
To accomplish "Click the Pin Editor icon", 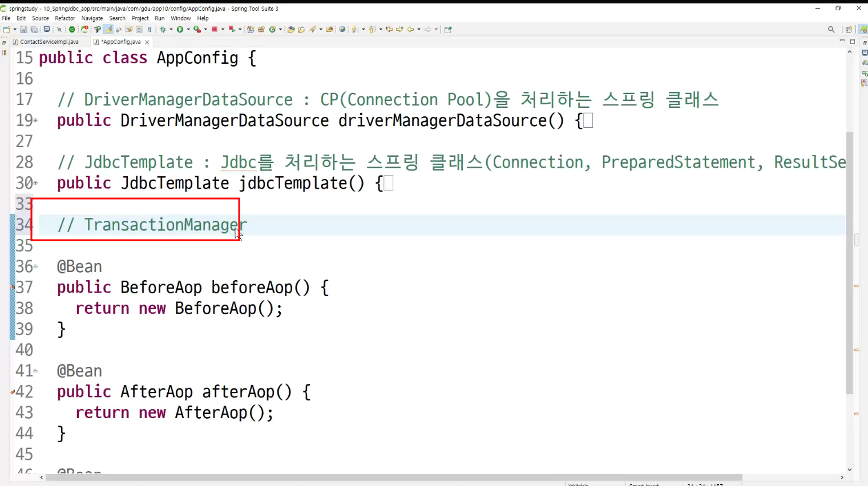I will 448,29.
